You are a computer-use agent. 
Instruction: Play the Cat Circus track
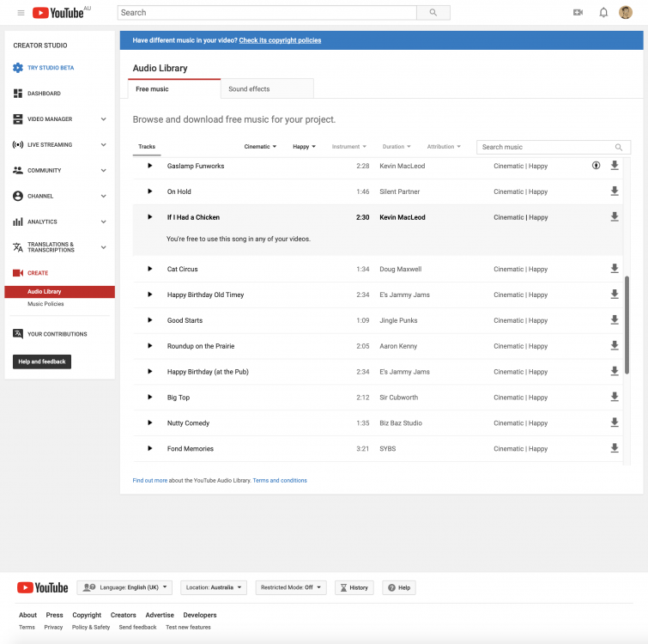pyautogui.click(x=150, y=269)
